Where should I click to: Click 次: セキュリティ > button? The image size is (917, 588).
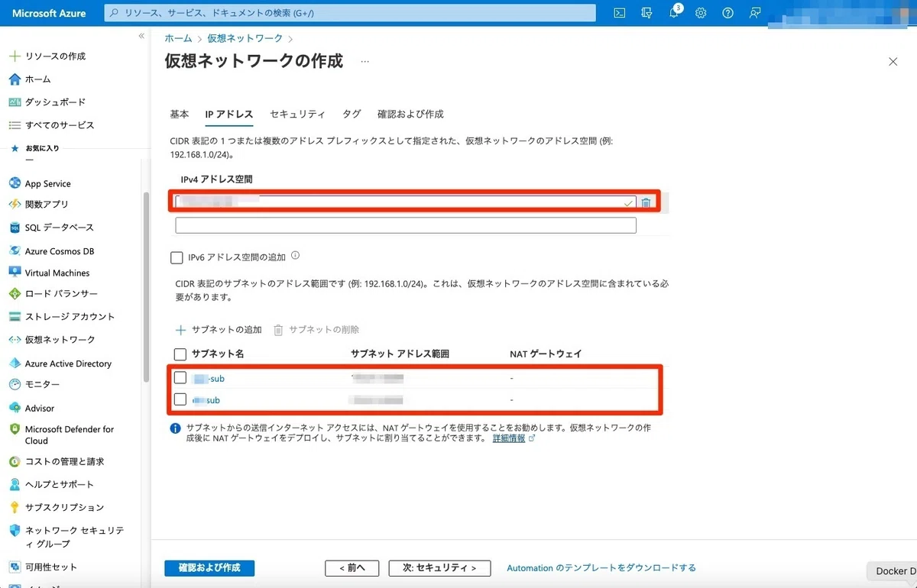[439, 568]
